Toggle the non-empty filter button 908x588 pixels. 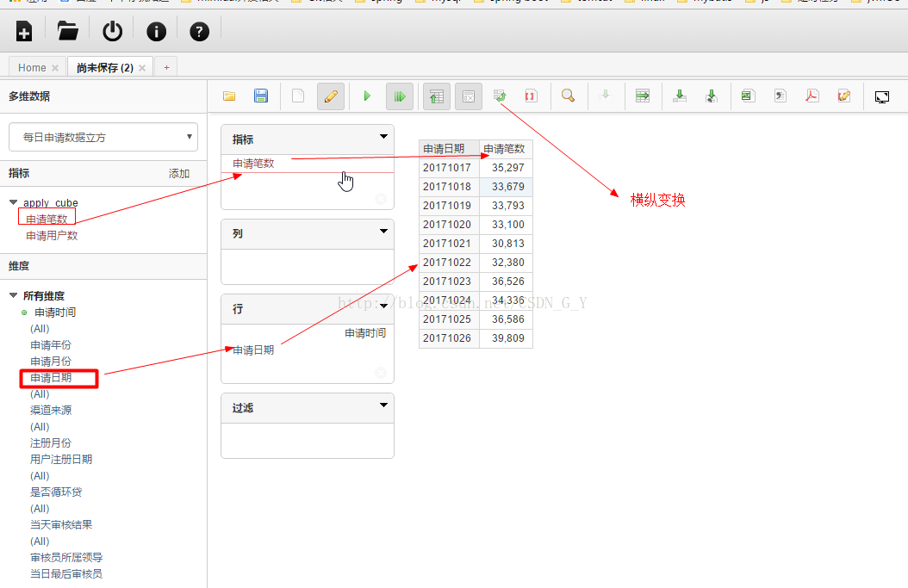[x=469, y=96]
